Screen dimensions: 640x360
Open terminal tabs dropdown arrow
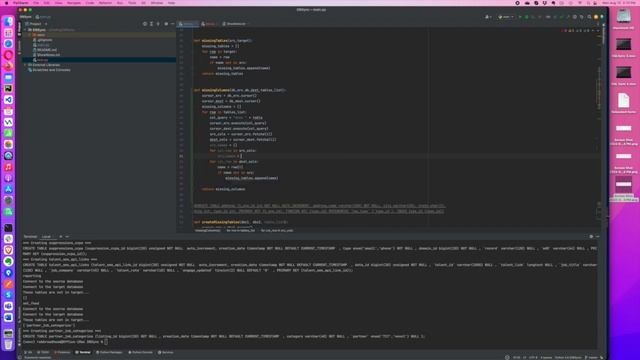[67, 237]
